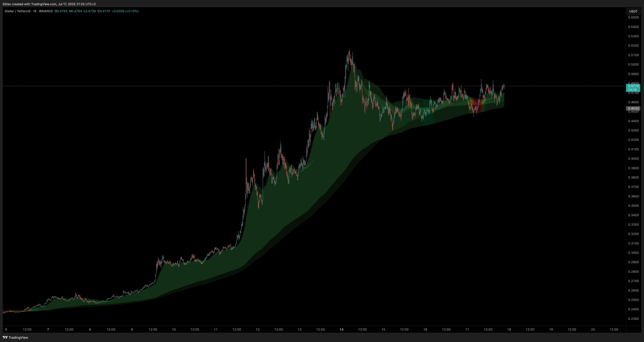644x342 pixels.
Task: Click the 0.3000 price axis label
Action: [x=633, y=253]
